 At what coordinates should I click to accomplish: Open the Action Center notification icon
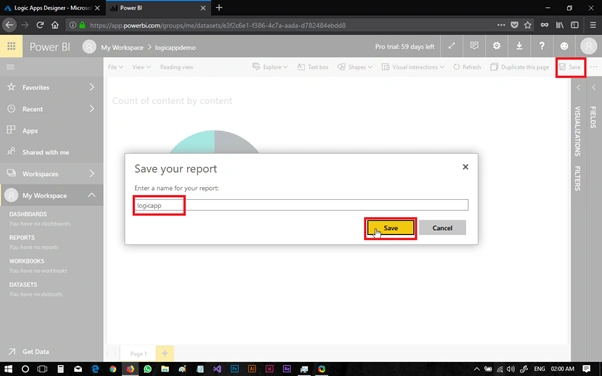coord(586,369)
